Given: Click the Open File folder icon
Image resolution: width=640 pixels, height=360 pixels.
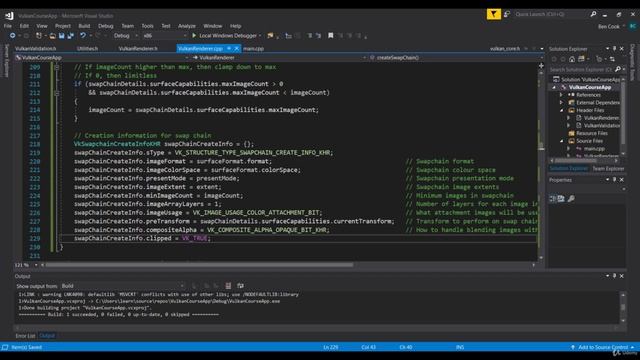Looking at the screenshot, I should point(53,36).
